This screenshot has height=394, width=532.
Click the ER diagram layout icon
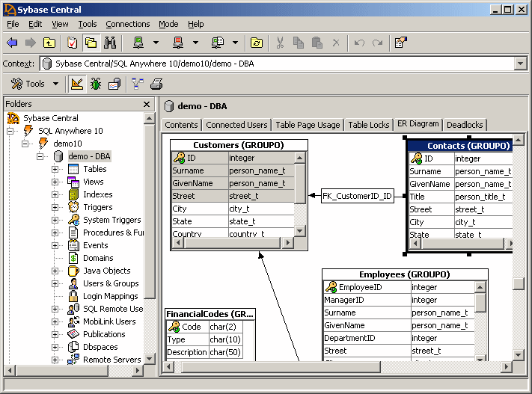[138, 84]
